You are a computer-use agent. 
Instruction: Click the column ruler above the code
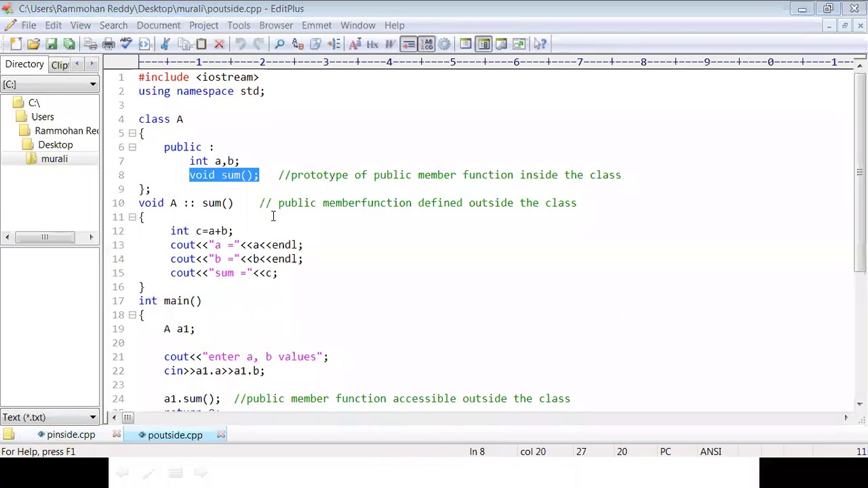point(496,62)
